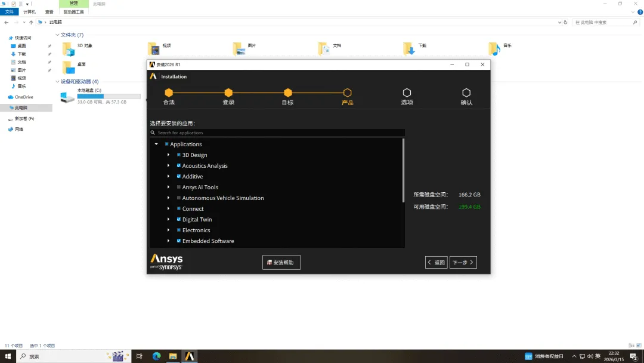Screen dimensions: 644x363
Task: Expand the Acoustics Analysis node
Action: click(x=168, y=165)
